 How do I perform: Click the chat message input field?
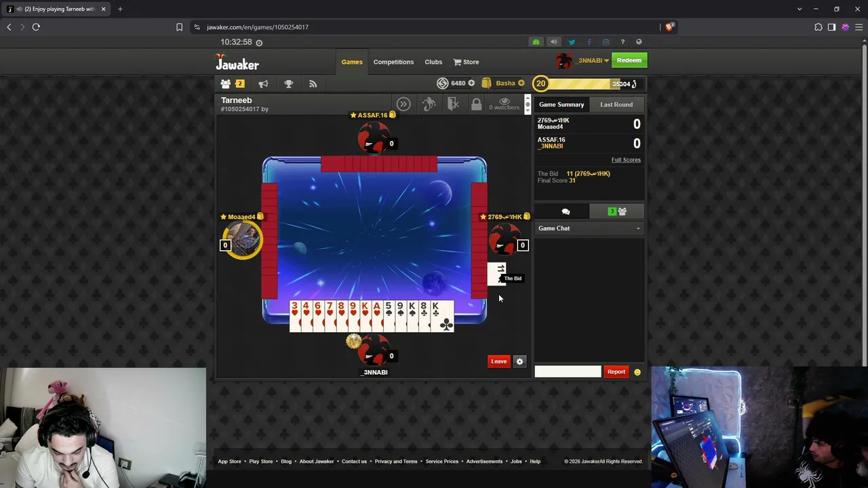[x=568, y=371]
